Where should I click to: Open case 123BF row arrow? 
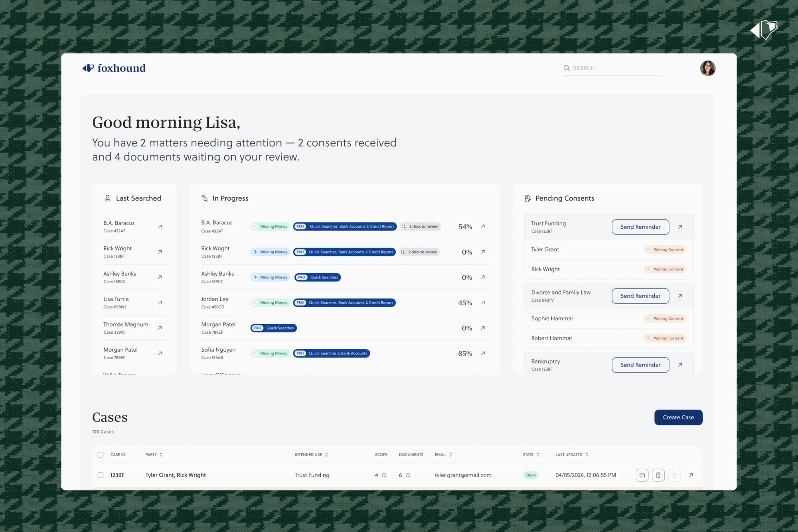coord(691,475)
